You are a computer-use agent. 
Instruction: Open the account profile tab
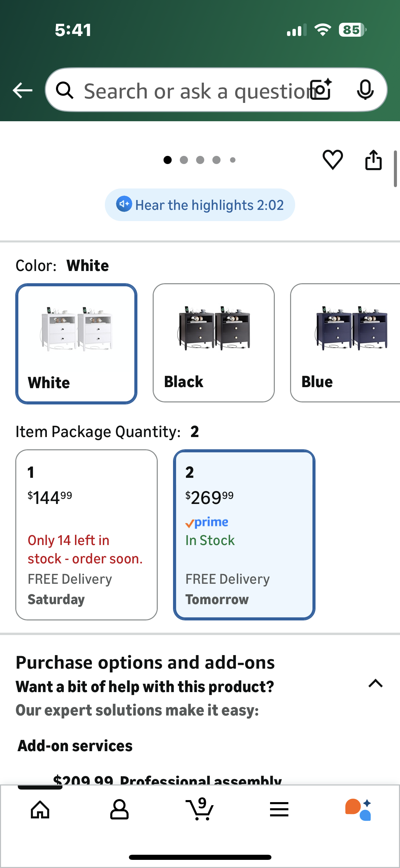point(119,810)
